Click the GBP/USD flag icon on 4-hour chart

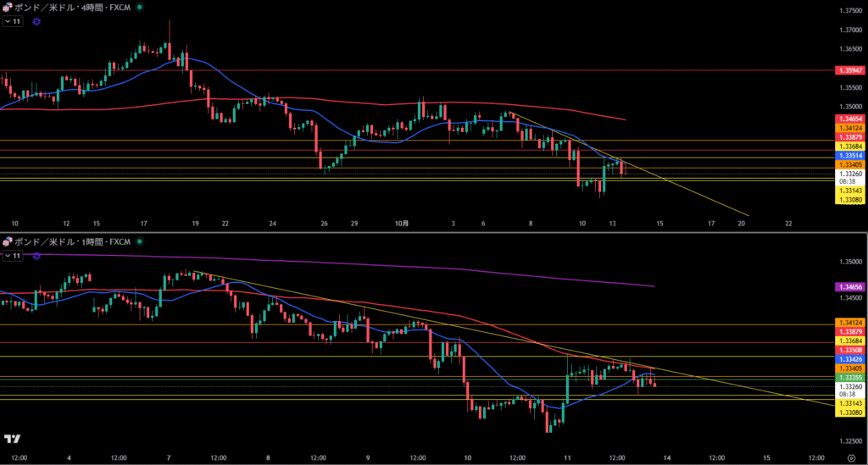7,7
